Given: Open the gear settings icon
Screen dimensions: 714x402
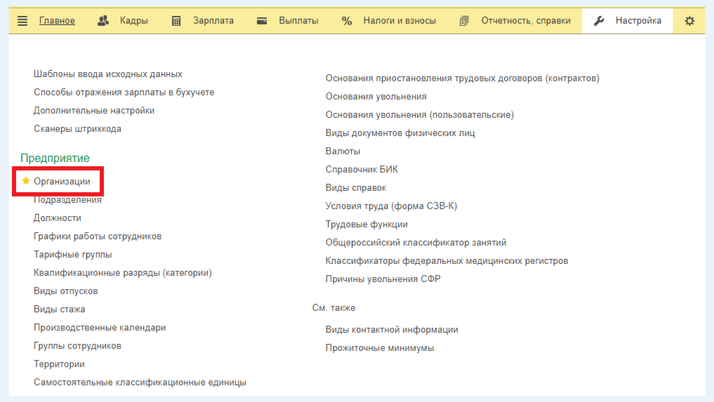Looking at the screenshot, I should click(689, 21).
